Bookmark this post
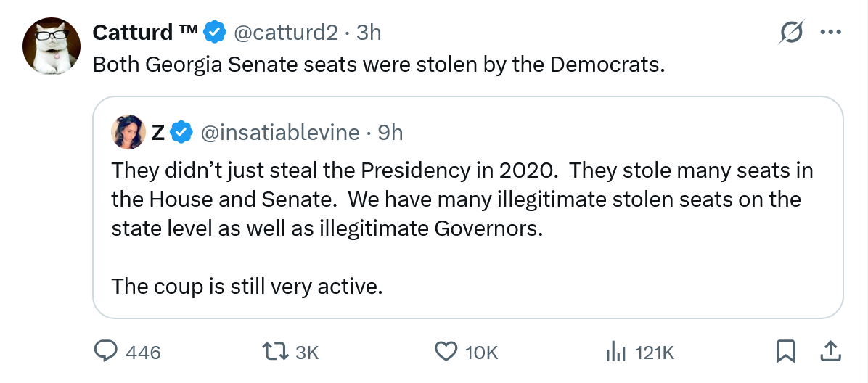The image size is (868, 383). (x=785, y=352)
